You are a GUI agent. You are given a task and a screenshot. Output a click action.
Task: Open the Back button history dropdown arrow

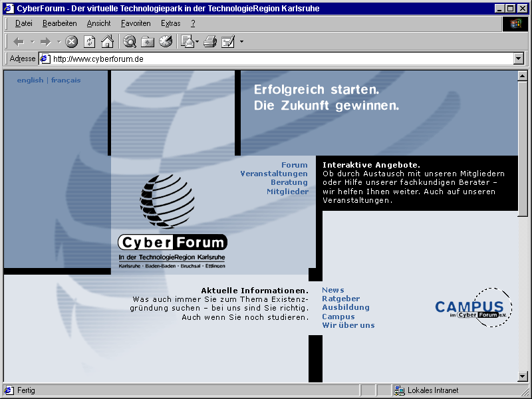(x=32, y=42)
